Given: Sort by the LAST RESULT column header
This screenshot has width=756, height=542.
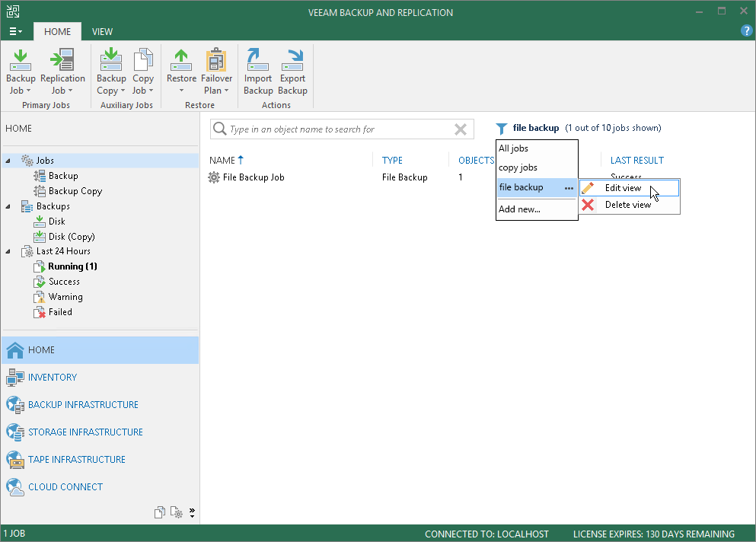Looking at the screenshot, I should (x=637, y=161).
